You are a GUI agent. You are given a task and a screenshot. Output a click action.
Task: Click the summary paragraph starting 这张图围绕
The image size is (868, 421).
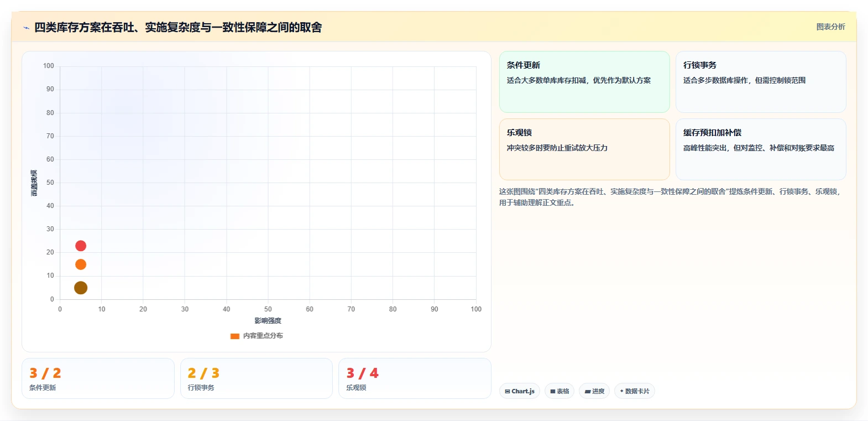coord(670,197)
